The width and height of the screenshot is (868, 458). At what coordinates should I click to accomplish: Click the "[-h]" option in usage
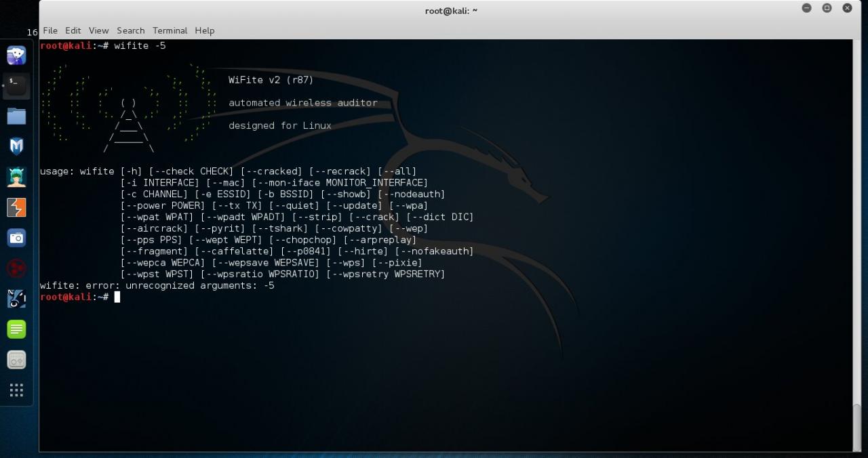point(132,171)
